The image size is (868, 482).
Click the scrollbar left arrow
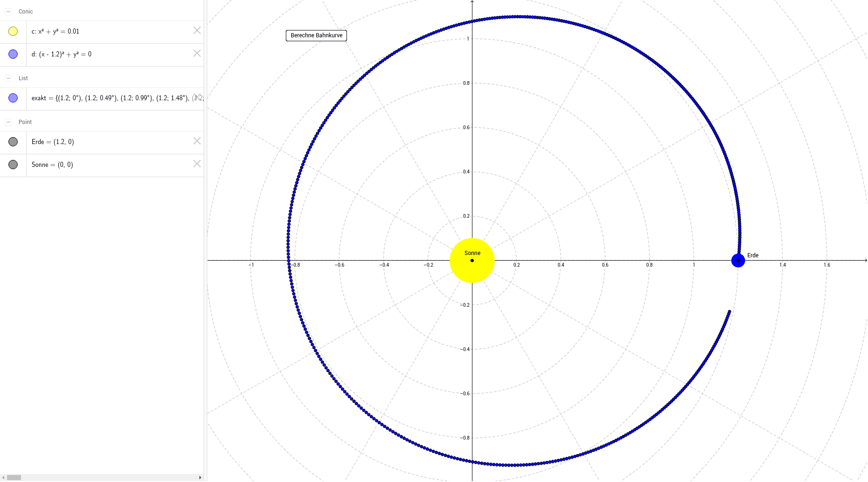3,477
